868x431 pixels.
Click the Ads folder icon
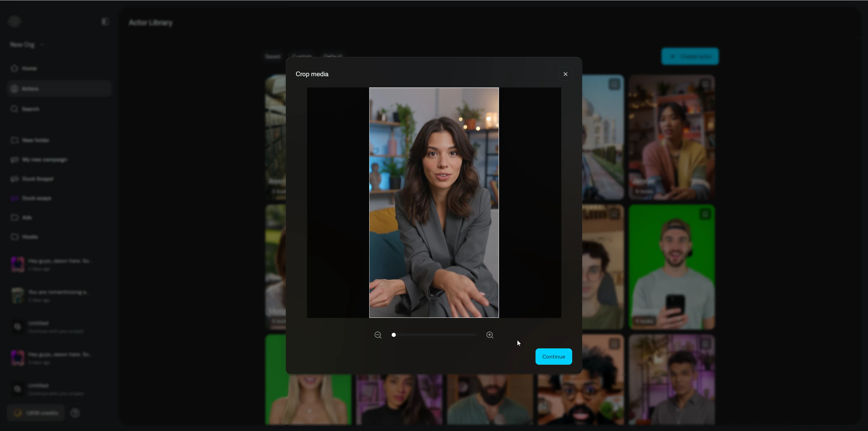pyautogui.click(x=14, y=218)
